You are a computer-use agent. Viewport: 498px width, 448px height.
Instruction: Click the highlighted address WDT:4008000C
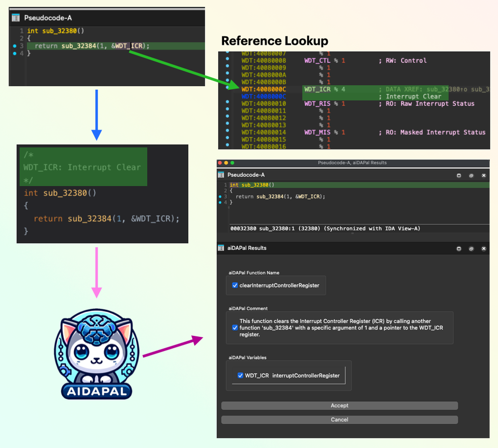click(263, 89)
